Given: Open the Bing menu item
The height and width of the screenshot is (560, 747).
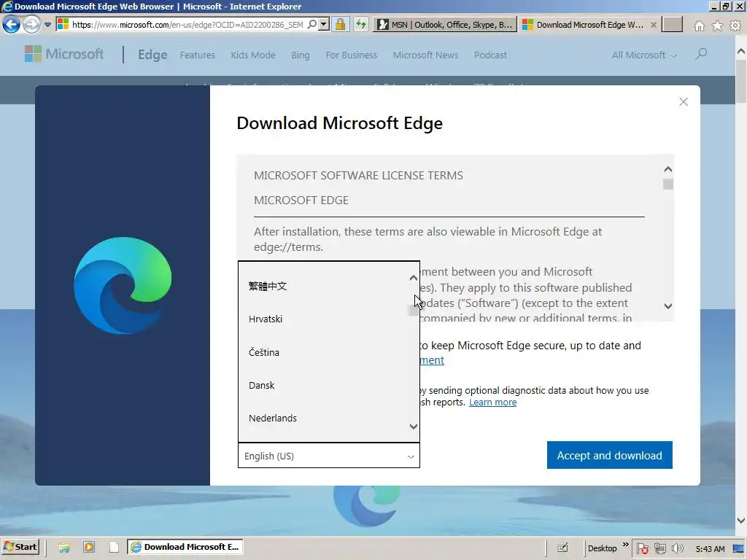Looking at the screenshot, I should pos(300,55).
